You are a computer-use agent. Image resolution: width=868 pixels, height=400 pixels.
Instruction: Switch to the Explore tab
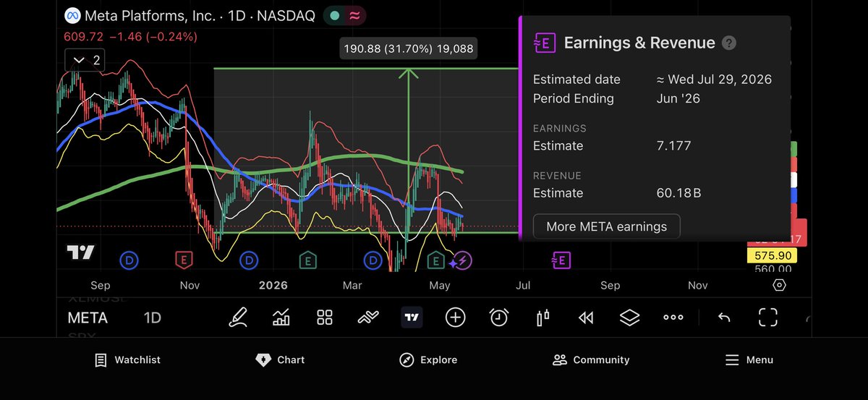[428, 359]
